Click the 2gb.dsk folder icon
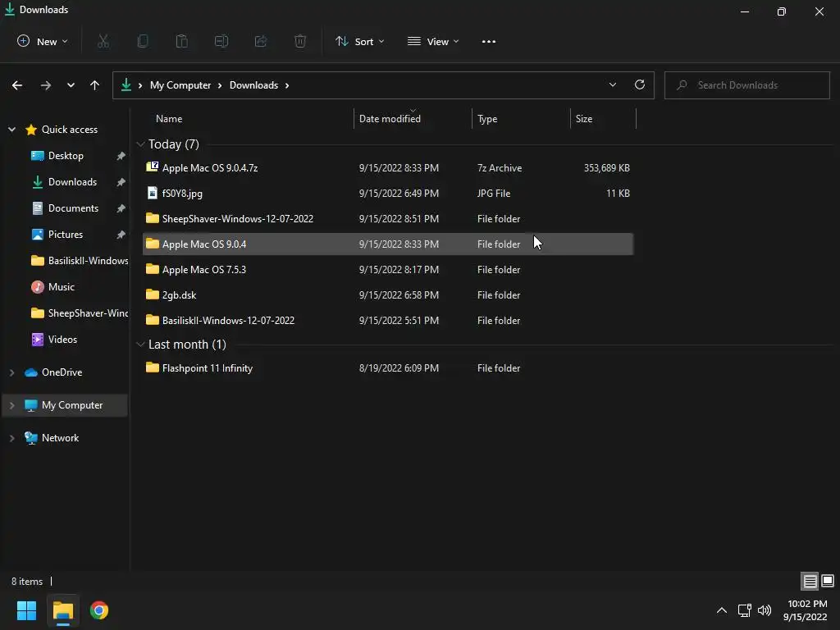Image resolution: width=840 pixels, height=630 pixels. click(152, 294)
